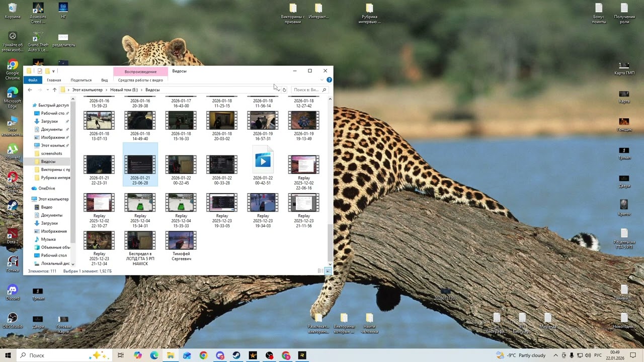644x362 pixels.
Task: Select Replay 2025-12-23 19-33-05 video
Action: pyautogui.click(x=222, y=211)
